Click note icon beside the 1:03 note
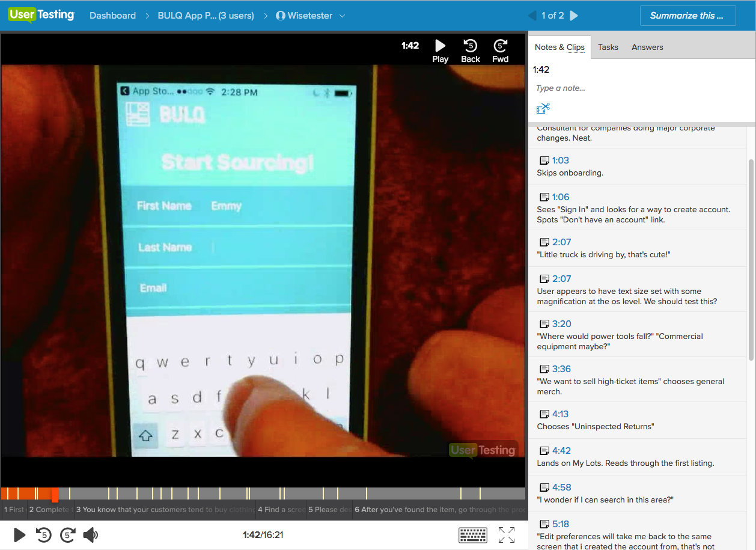This screenshot has height=550, width=756. (x=544, y=160)
